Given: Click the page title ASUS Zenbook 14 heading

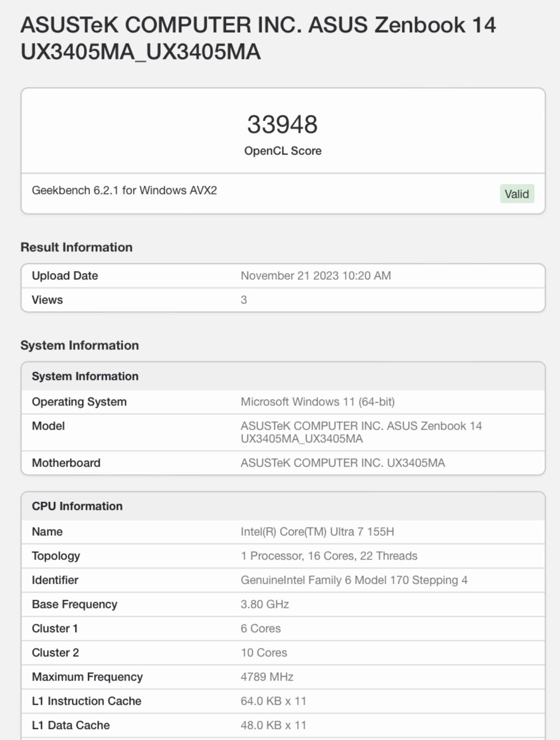Looking at the screenshot, I should 258,38.
